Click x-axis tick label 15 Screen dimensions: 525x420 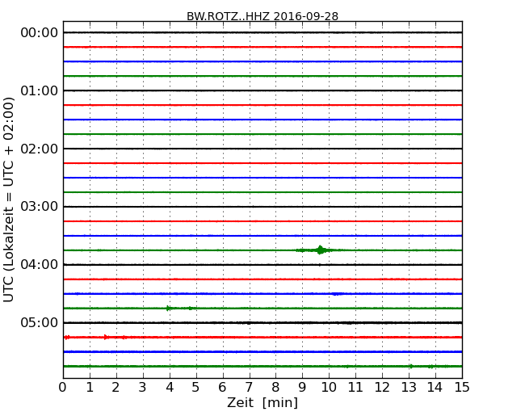pos(462,388)
